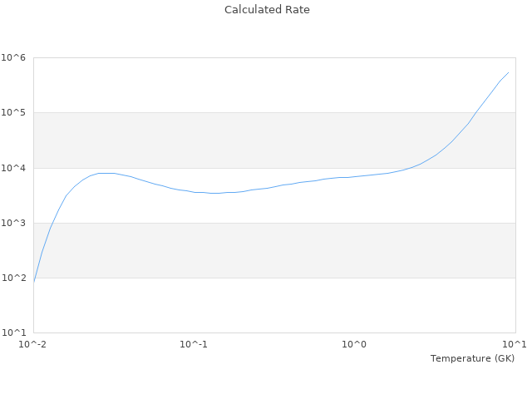Click the 10^0 x-axis tick label

[355, 344]
